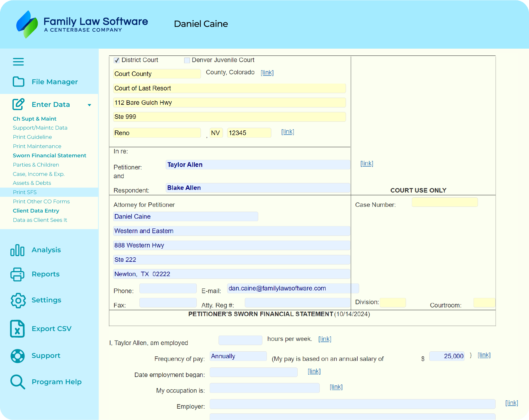
Task: Open Assets & Debts sidebar item
Action: tap(32, 183)
